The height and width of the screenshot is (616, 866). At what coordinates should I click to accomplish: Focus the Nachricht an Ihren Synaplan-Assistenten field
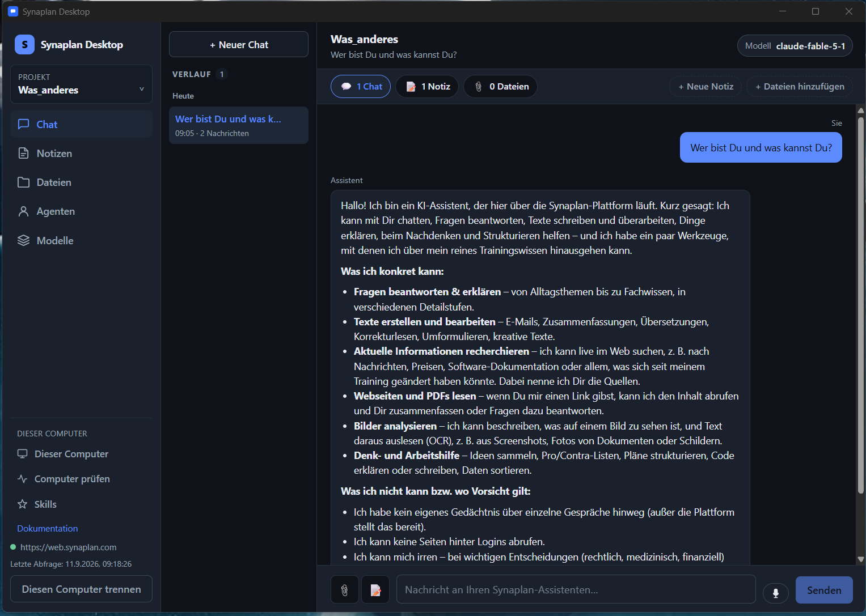[576, 590]
